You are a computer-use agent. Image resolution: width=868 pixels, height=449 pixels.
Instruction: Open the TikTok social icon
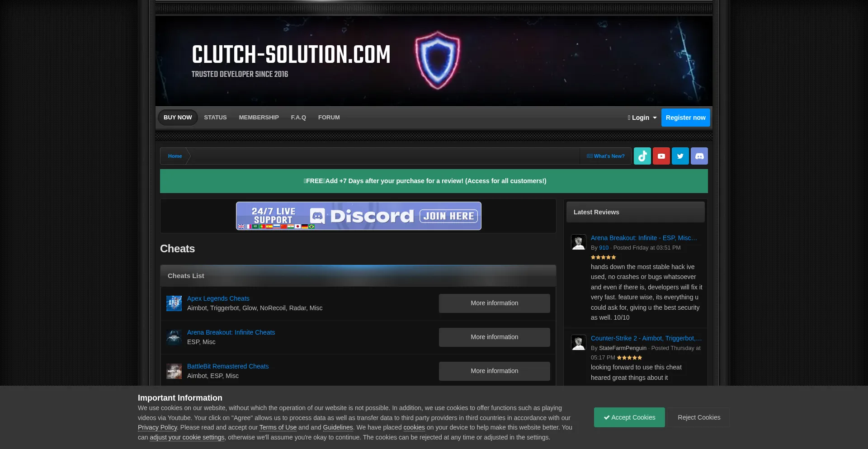click(x=642, y=156)
